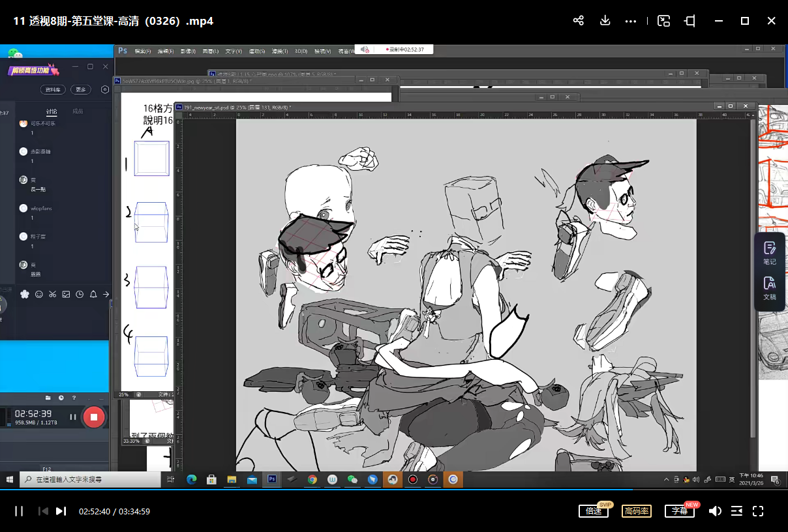Open the 文稿 transcript side panel
This screenshot has height=532, width=788.
pos(770,288)
